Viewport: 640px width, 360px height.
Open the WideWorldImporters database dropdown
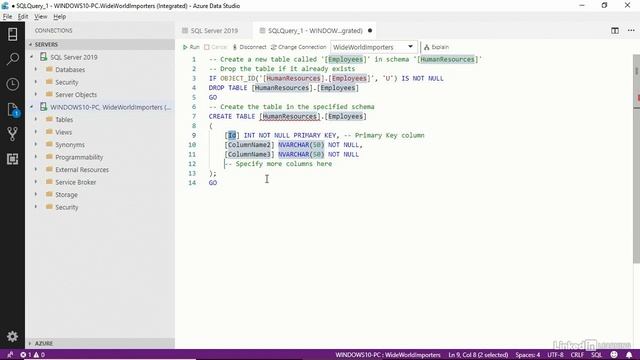373,47
